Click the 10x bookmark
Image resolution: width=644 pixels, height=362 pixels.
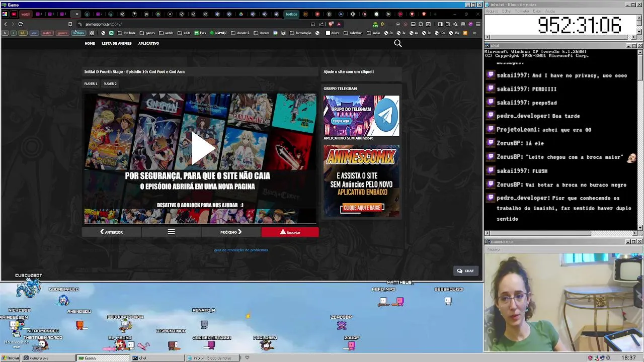[x=439, y=33]
